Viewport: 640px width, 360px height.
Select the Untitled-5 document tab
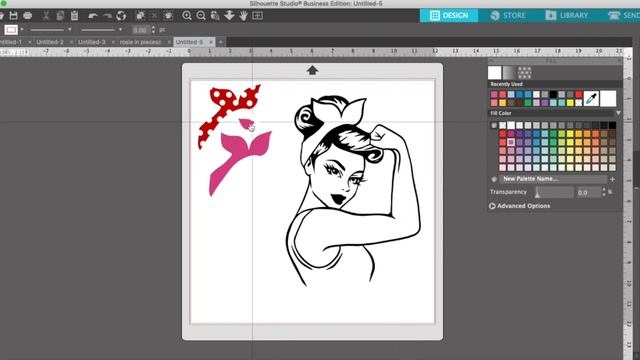pos(189,42)
